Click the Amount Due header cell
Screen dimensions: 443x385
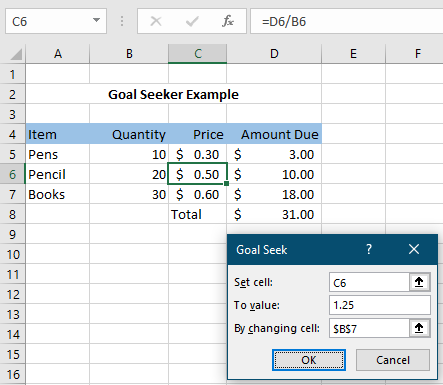point(274,134)
